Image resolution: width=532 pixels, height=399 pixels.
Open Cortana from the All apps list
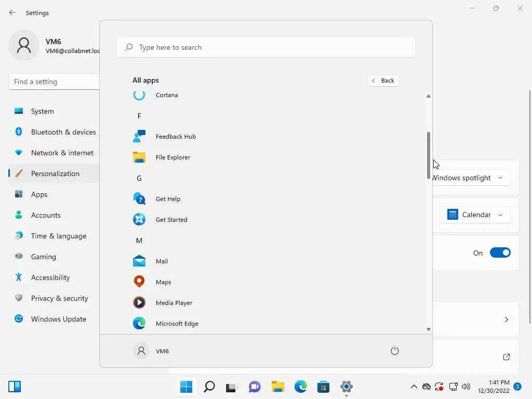click(167, 95)
